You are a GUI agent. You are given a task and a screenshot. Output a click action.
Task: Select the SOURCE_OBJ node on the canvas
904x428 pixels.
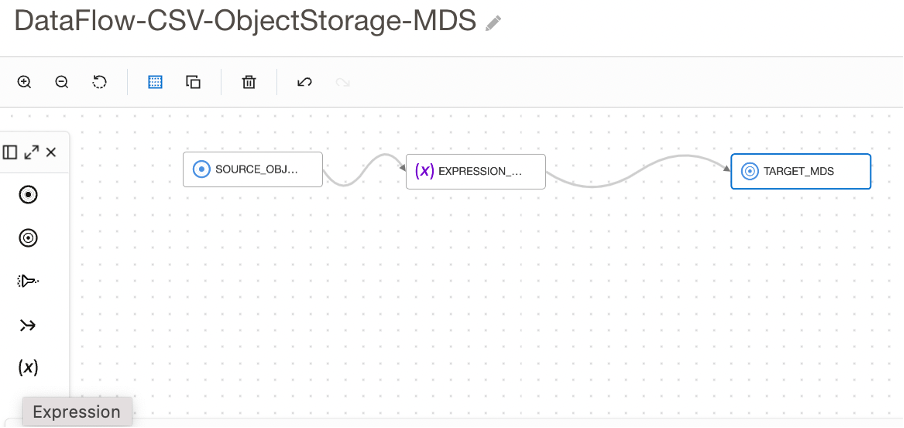[253, 170]
